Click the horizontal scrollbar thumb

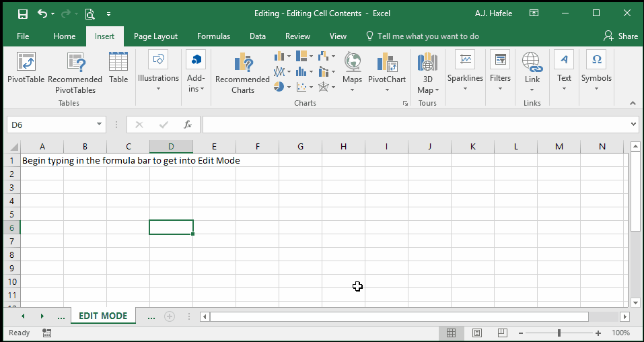click(399, 316)
